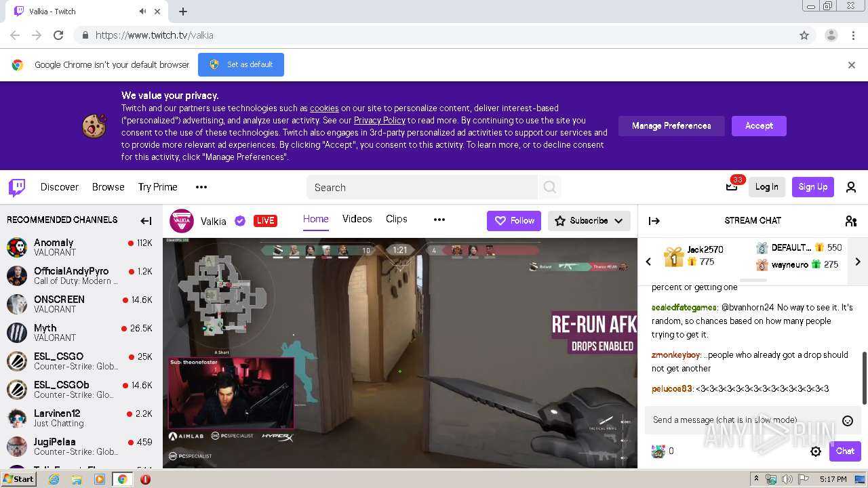This screenshot has height=488, width=868.
Task: Open Manage Preferences for cookies
Action: tap(671, 126)
